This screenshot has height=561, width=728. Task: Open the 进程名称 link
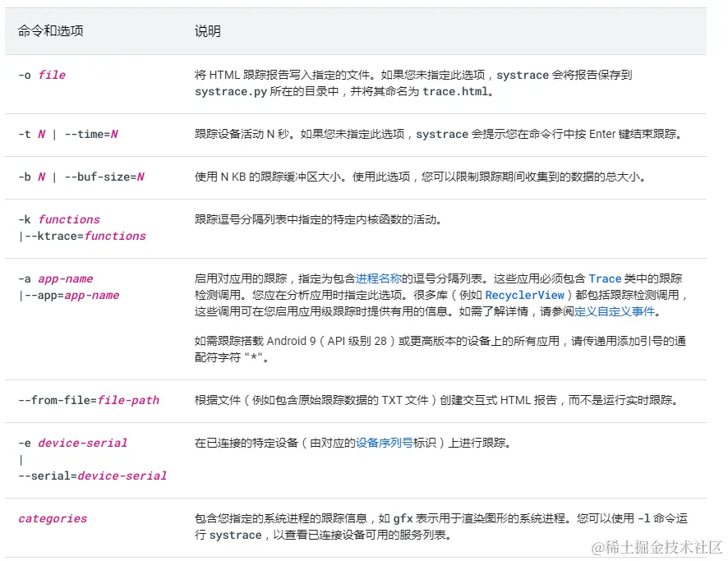(379, 278)
